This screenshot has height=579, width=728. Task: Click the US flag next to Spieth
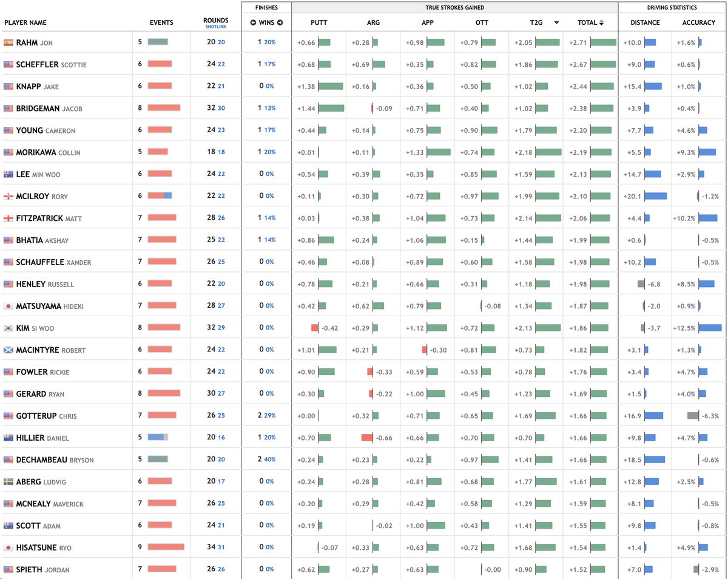coord(8,569)
